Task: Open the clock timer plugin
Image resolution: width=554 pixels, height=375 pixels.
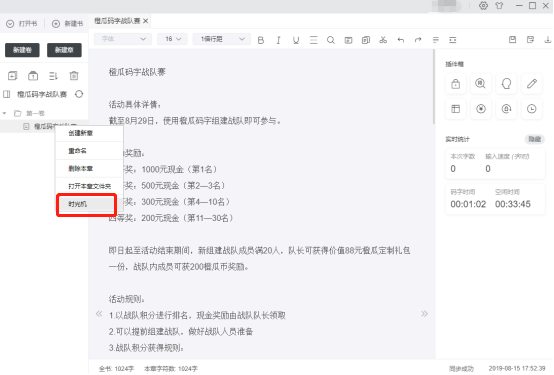Action: click(532, 109)
